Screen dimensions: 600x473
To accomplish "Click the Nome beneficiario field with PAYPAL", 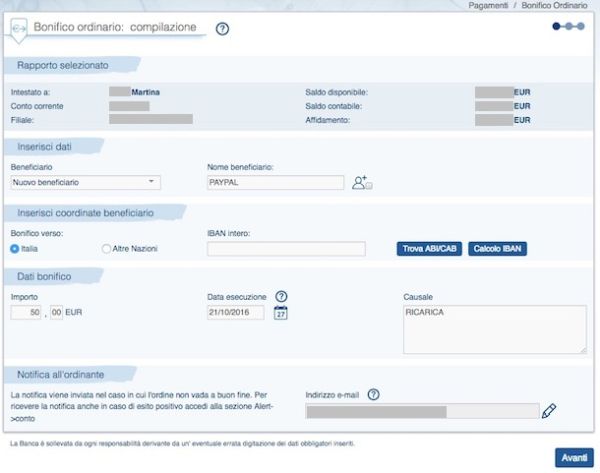I will point(274,182).
